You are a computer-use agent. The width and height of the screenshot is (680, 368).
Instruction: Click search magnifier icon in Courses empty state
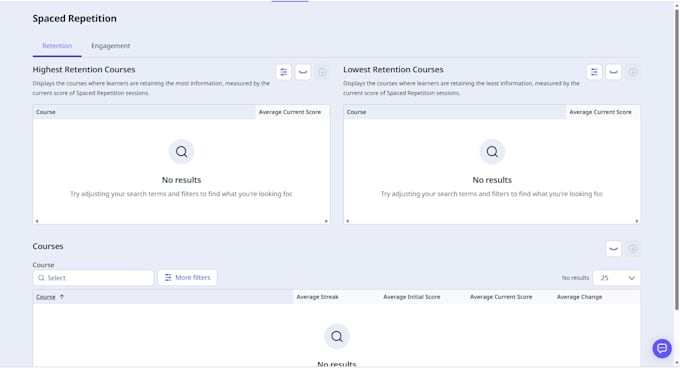click(x=337, y=336)
